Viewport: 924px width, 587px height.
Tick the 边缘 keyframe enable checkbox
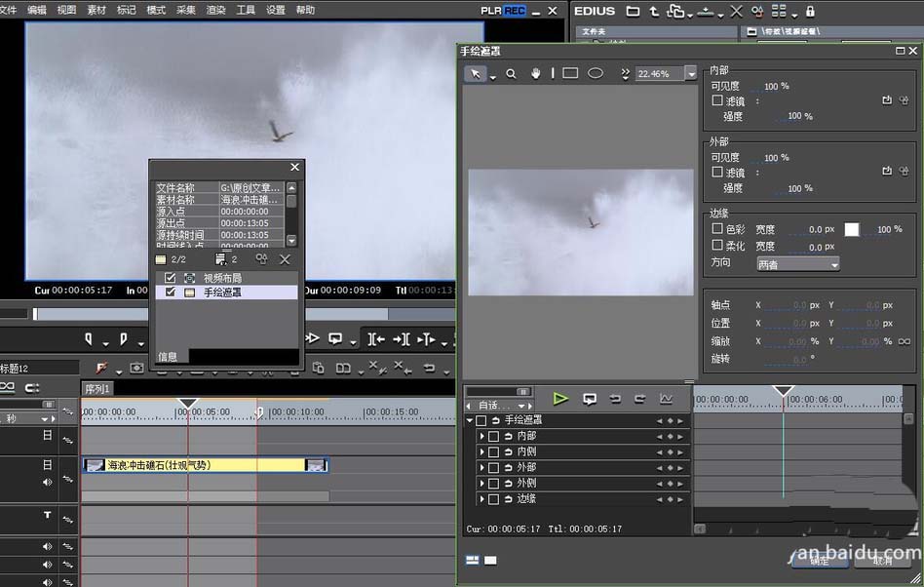coord(494,499)
